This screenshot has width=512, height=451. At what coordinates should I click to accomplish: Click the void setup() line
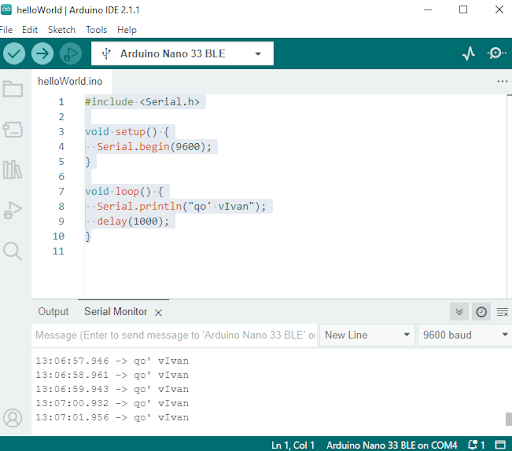click(x=127, y=131)
